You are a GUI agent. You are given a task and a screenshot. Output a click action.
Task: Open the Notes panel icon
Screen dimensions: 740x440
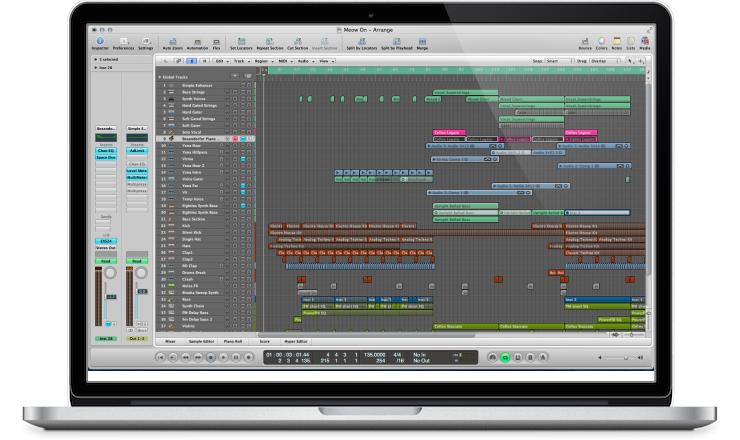click(x=616, y=44)
